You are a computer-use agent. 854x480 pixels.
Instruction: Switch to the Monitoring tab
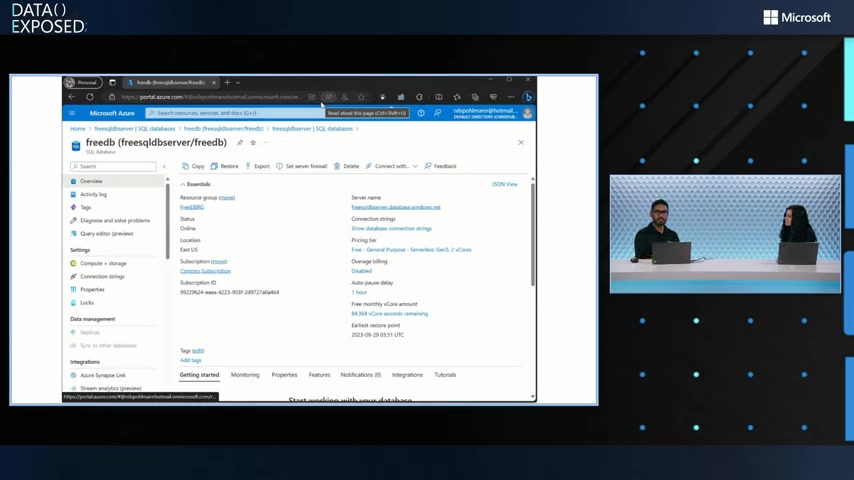(x=245, y=375)
